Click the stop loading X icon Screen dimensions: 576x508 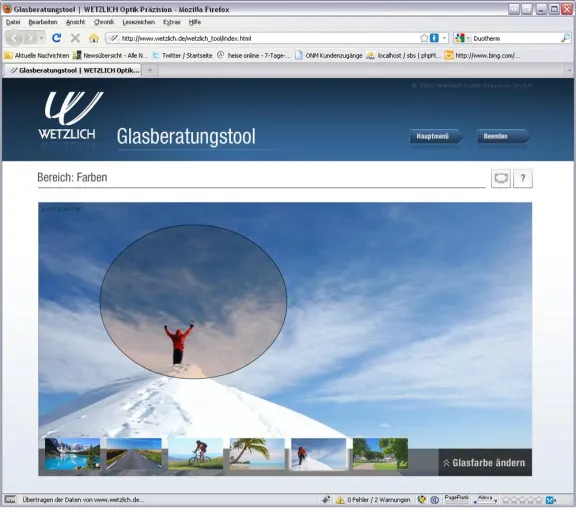(x=75, y=38)
